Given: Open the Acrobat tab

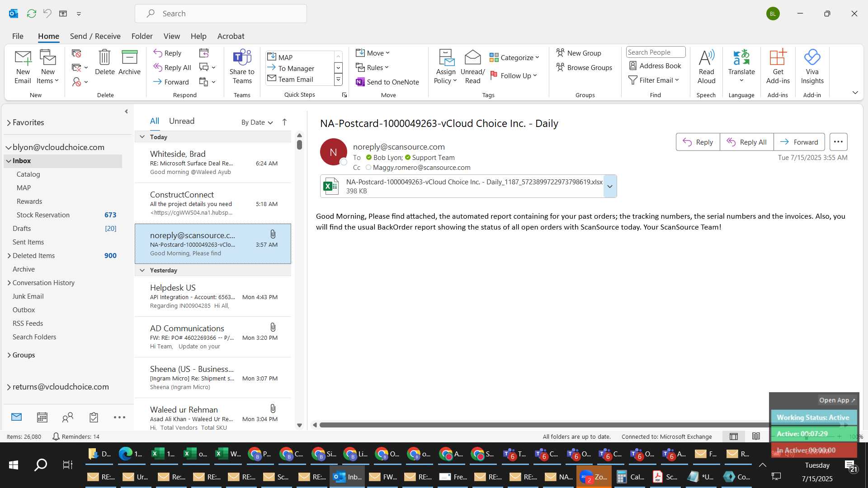Looking at the screenshot, I should 231,36.
